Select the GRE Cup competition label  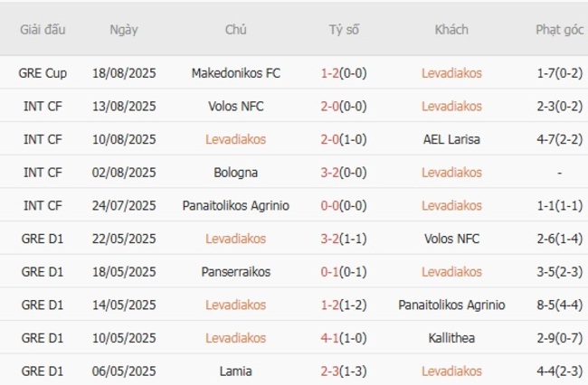(x=43, y=73)
